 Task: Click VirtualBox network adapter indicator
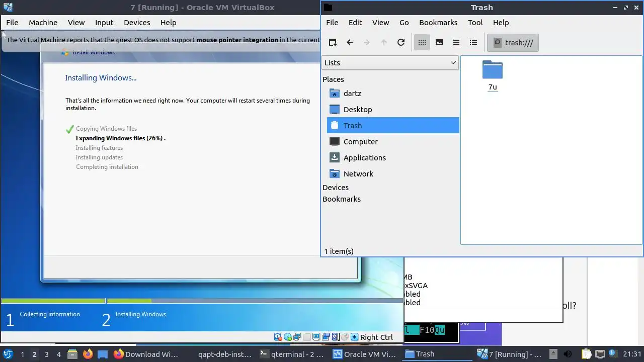[297, 337]
